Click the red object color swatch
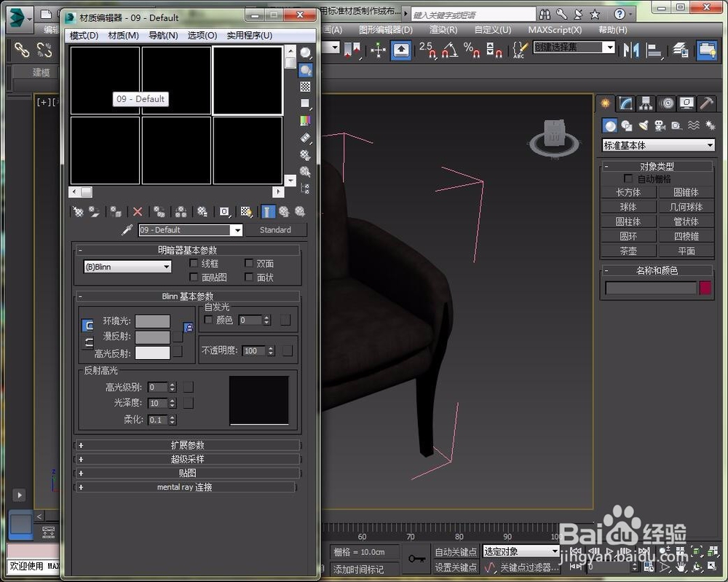Image resolution: width=728 pixels, height=582 pixels. tap(705, 288)
